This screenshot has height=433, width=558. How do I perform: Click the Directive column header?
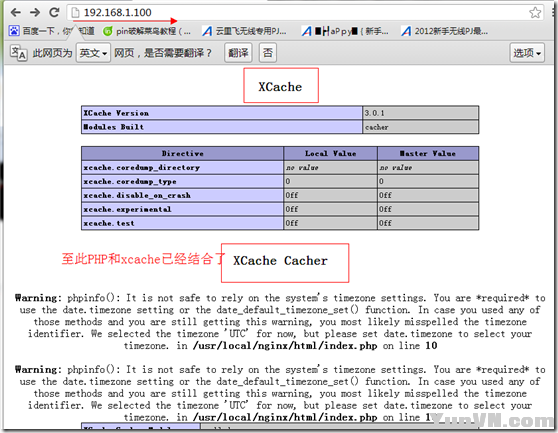[183, 153]
